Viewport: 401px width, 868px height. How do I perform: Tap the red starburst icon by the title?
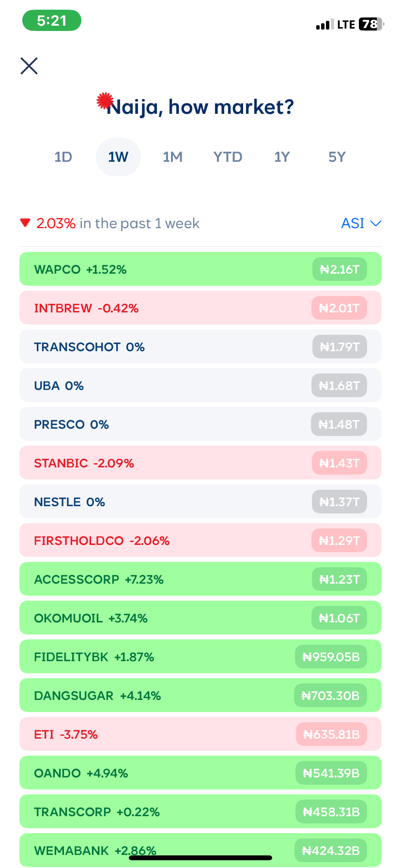point(105,101)
